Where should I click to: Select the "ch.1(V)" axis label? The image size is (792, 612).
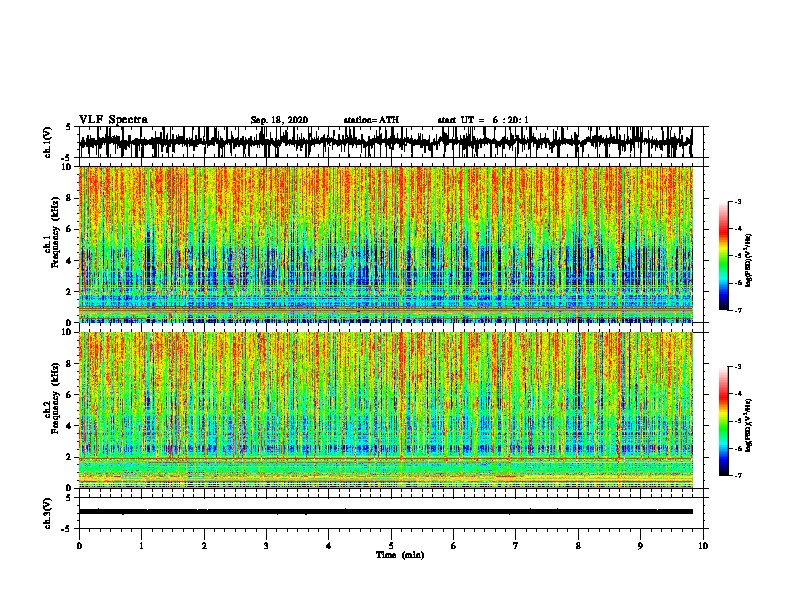[x=47, y=142]
